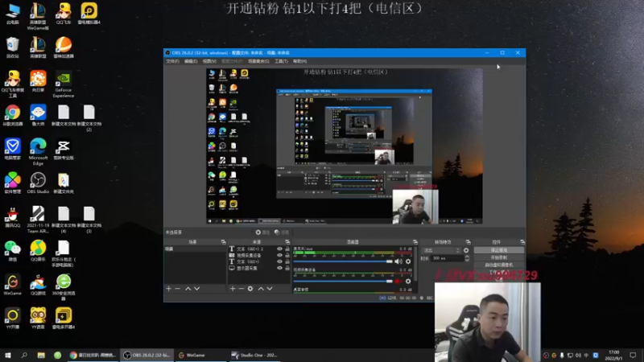Unmute the second mixer channel red speaker

pos(398,281)
